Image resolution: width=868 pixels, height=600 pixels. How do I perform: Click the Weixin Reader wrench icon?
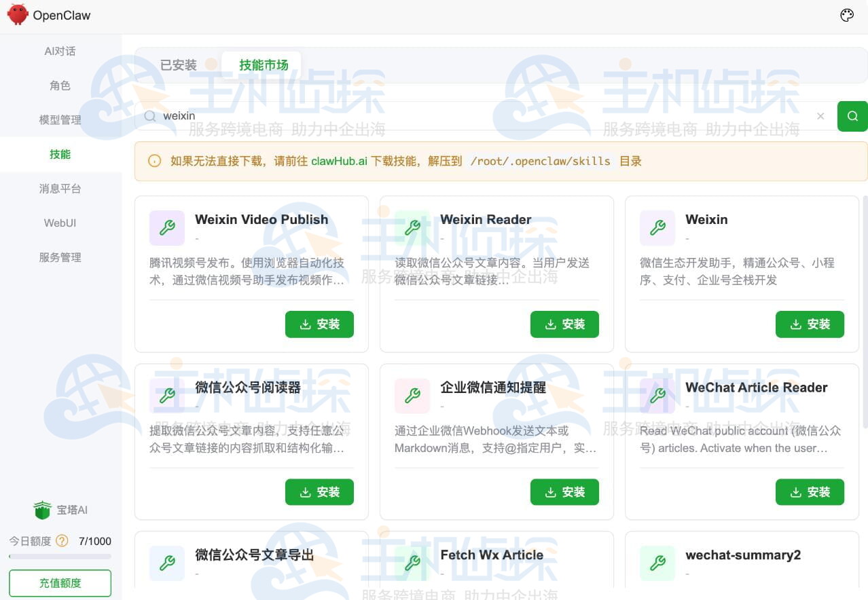[x=412, y=227]
